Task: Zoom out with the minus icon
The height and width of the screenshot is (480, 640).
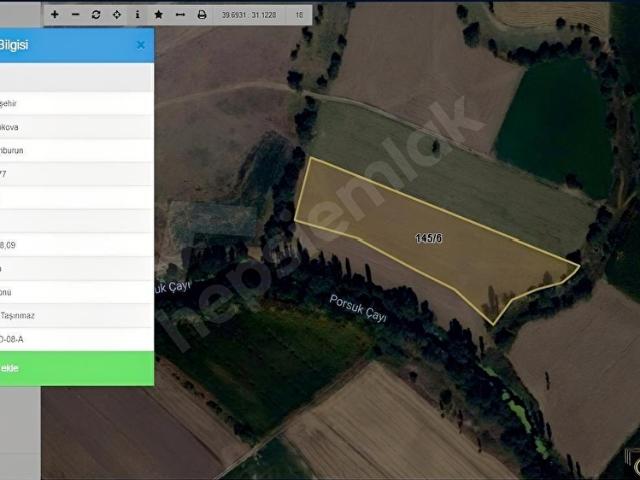Action: pyautogui.click(x=76, y=15)
